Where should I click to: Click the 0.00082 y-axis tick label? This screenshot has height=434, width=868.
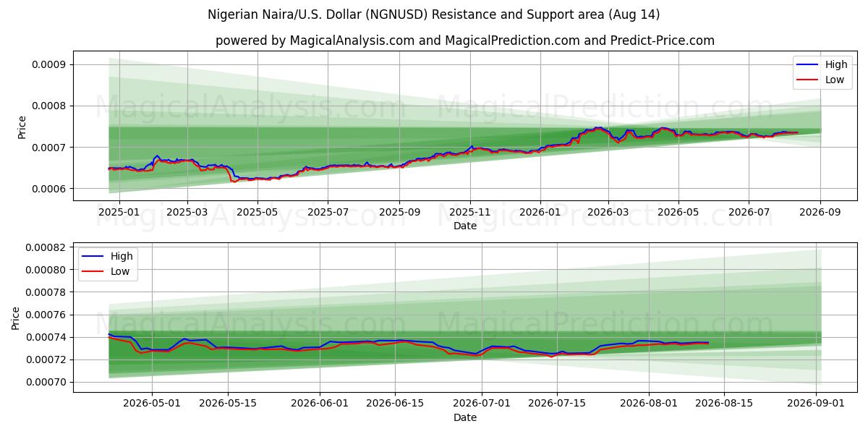pos(46,247)
